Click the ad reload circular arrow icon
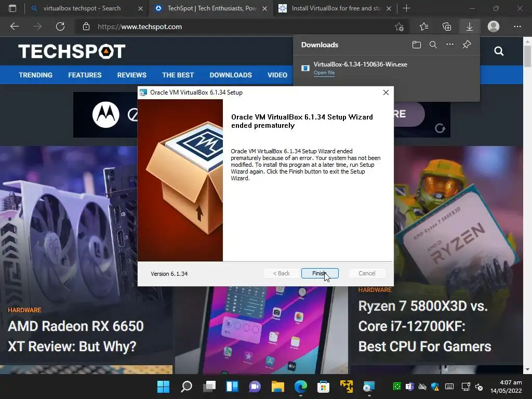Screen dimensions: 532x399 pos(440,128)
